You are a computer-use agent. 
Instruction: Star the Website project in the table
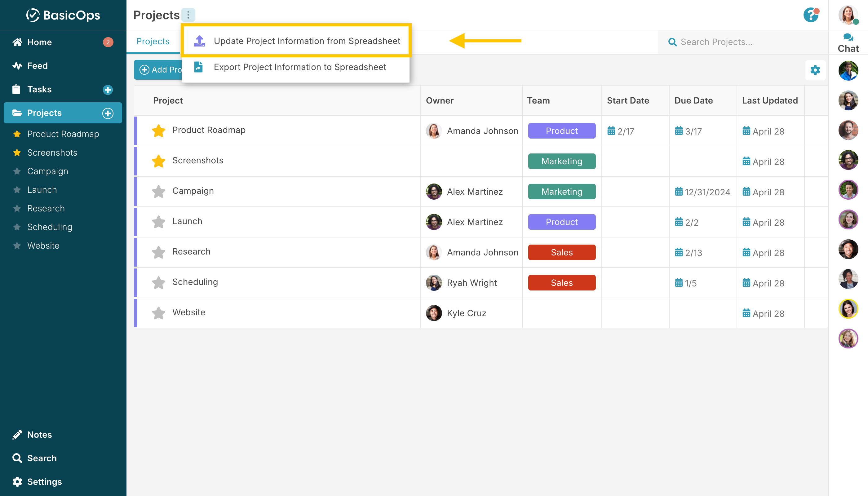pos(158,313)
